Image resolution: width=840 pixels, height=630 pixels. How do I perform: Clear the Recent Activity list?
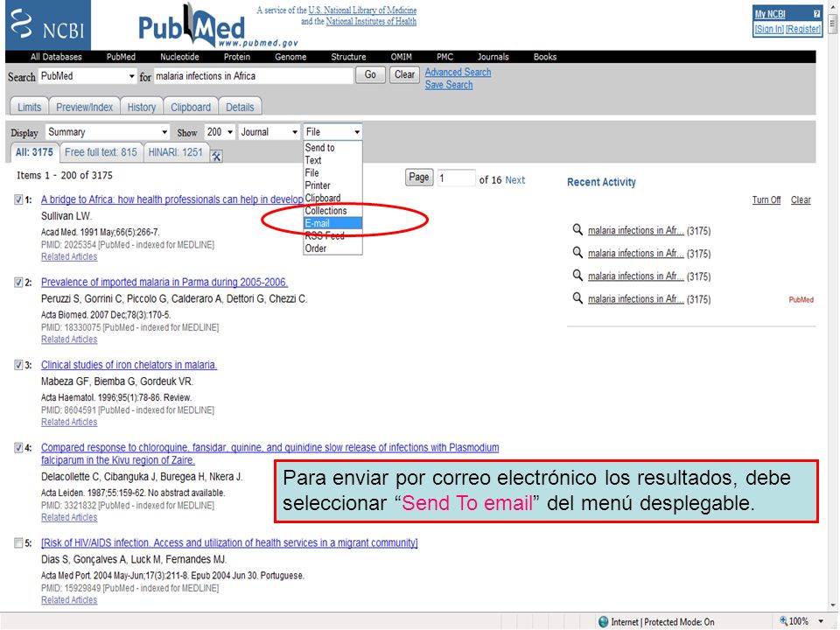click(801, 199)
